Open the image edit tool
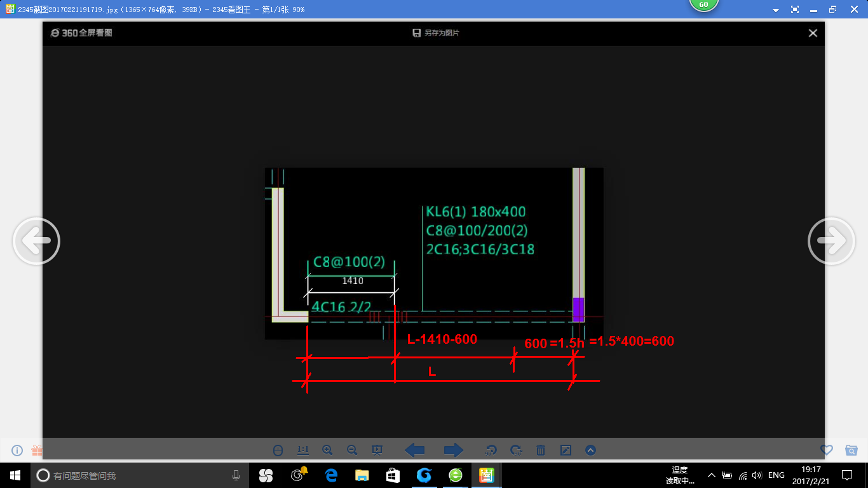Image resolution: width=868 pixels, height=488 pixels. [x=566, y=451]
